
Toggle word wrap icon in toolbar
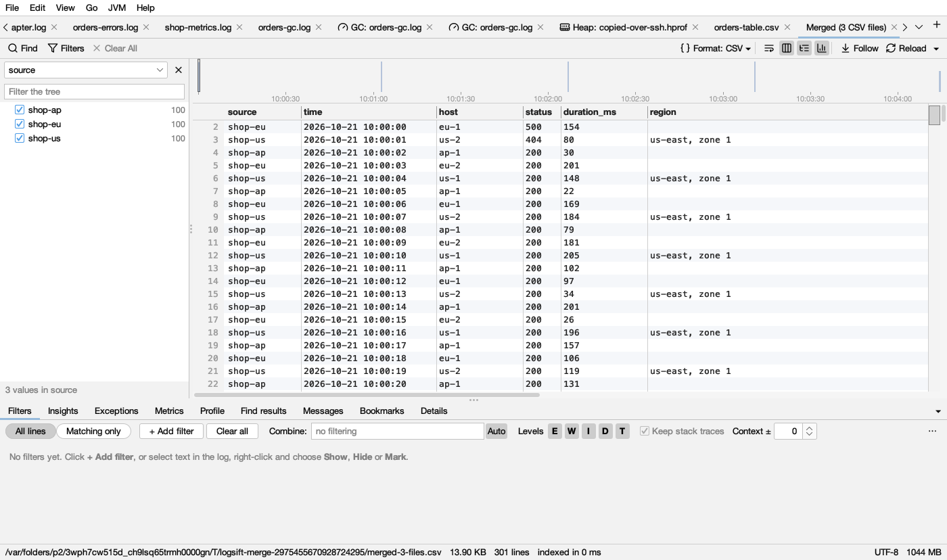coord(769,48)
